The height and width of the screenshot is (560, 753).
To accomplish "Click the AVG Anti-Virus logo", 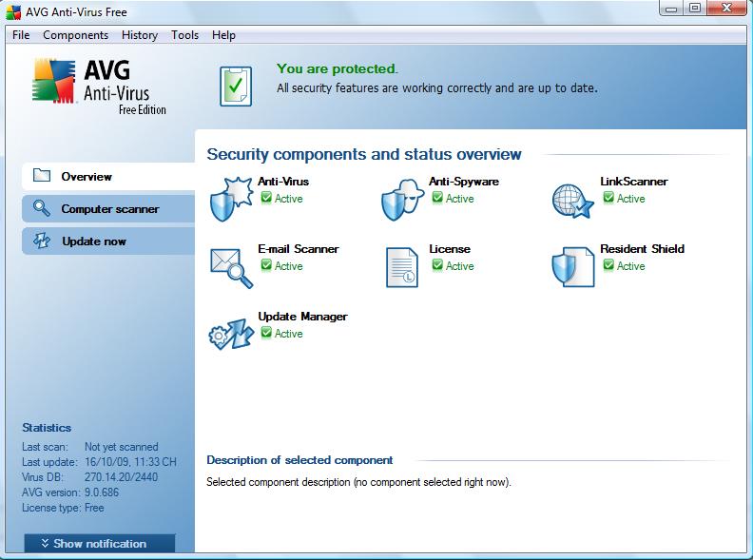I will coord(95,86).
